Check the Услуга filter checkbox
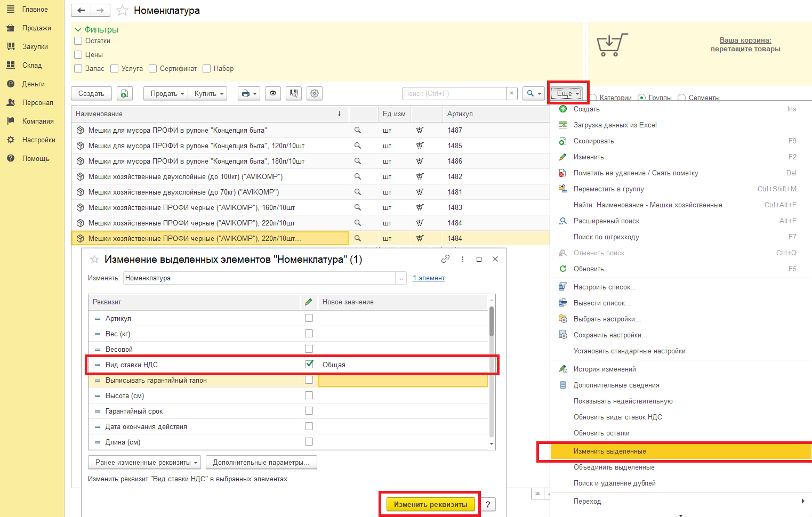812x517 pixels. pos(114,69)
